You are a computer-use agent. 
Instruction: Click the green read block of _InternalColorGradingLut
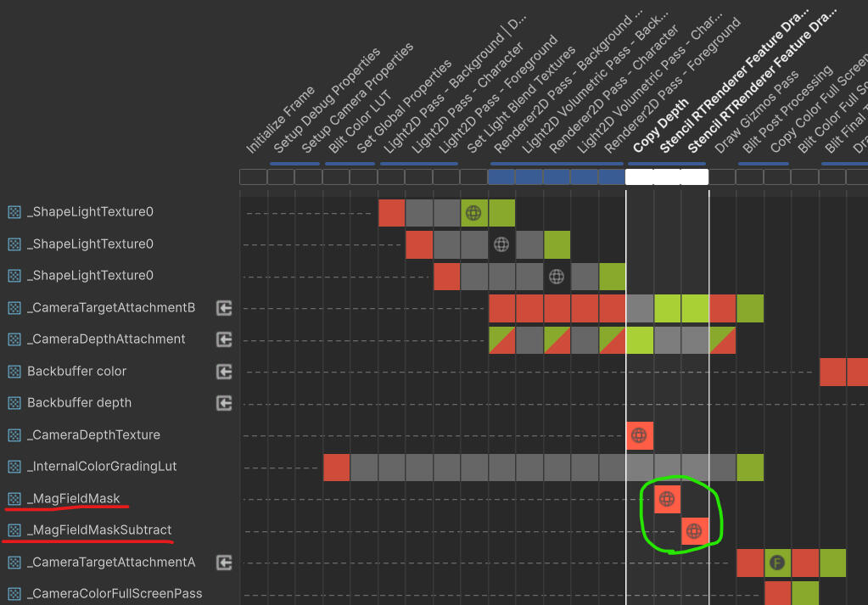pyautogui.click(x=750, y=468)
